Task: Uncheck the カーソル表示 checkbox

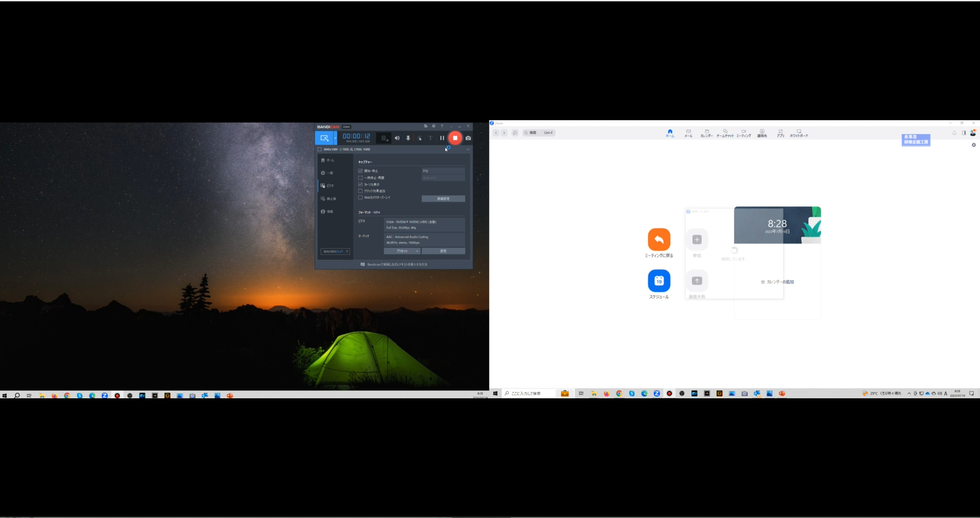Action: [x=360, y=184]
